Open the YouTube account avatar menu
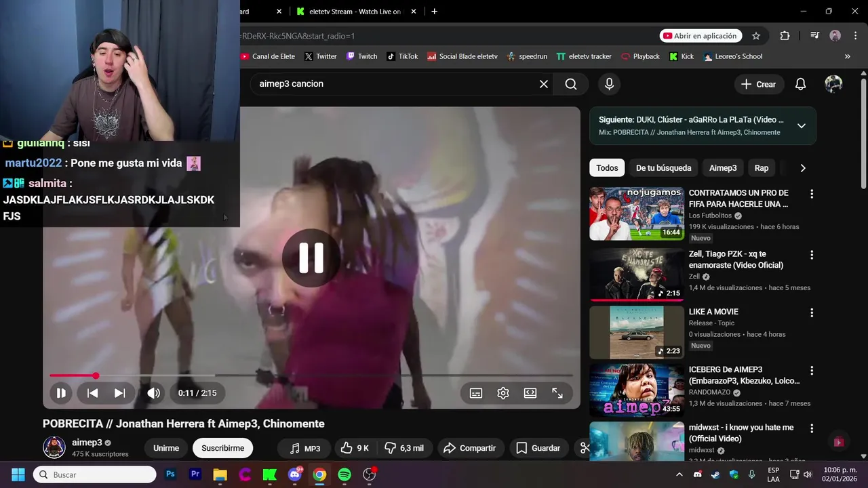The width and height of the screenshot is (868, 488). pos(833,84)
